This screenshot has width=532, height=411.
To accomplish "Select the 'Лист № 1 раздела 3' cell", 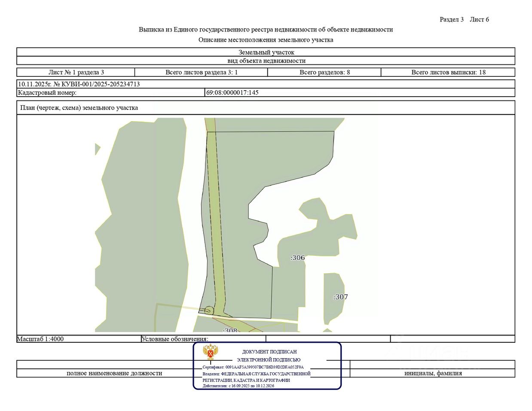I will pos(76,72).
